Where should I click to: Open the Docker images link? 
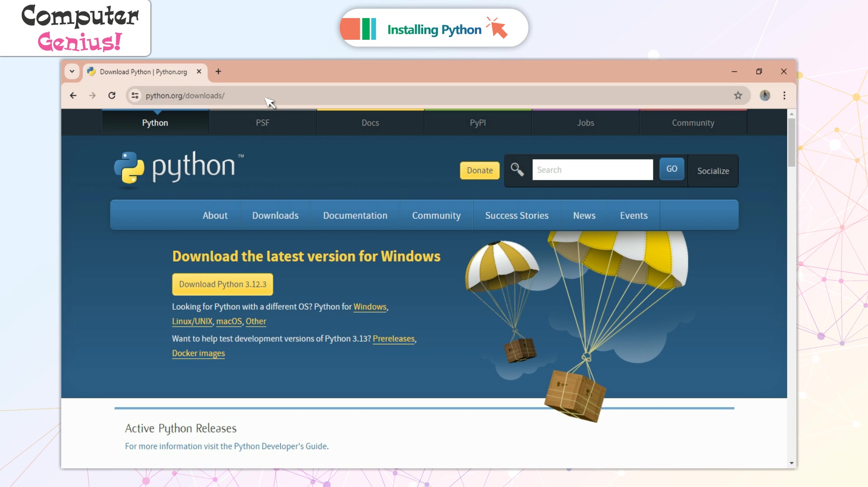point(198,353)
